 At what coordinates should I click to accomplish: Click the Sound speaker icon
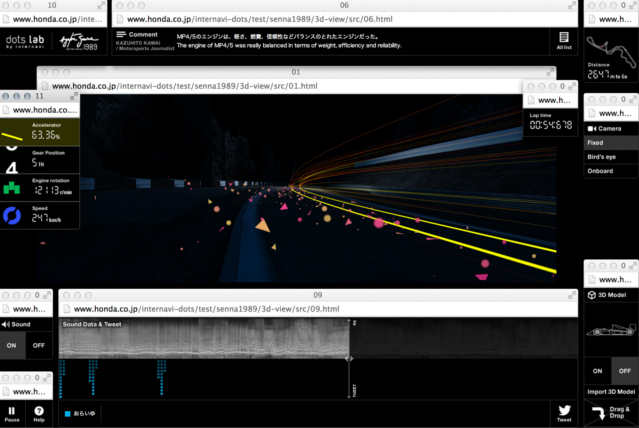coord(5,324)
